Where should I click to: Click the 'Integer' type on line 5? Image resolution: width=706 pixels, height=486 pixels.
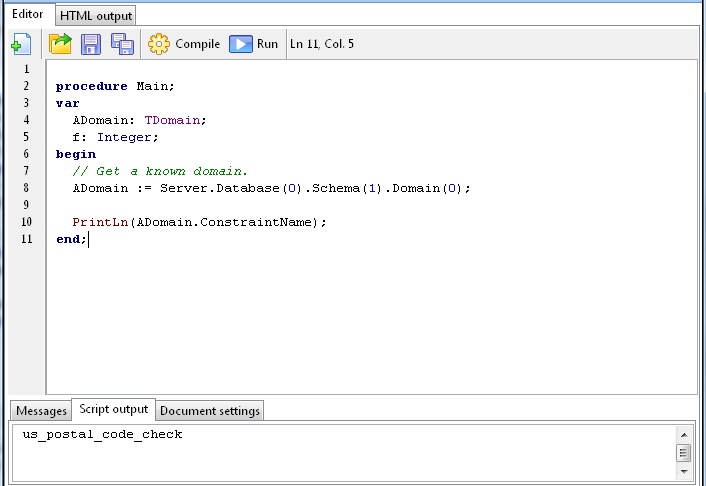tap(124, 137)
